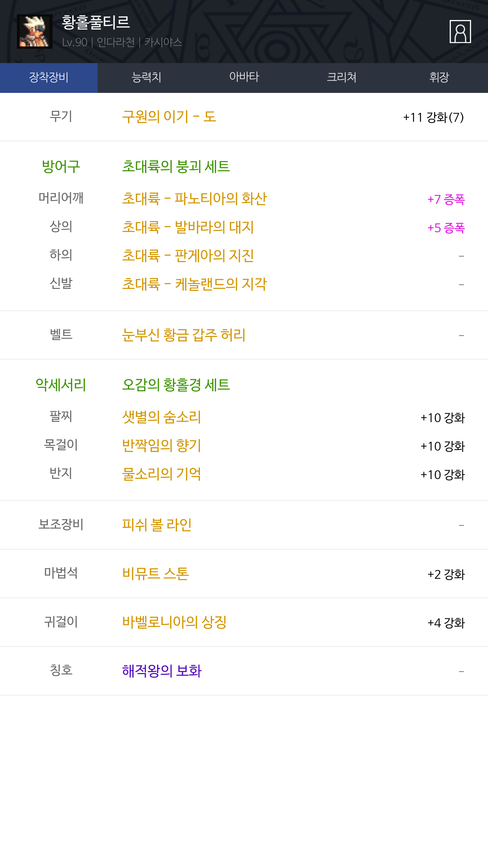The height and width of the screenshot is (868, 488).
Task: Open weapon item 구원의 이기 - 도
Action: pyautogui.click(x=169, y=117)
